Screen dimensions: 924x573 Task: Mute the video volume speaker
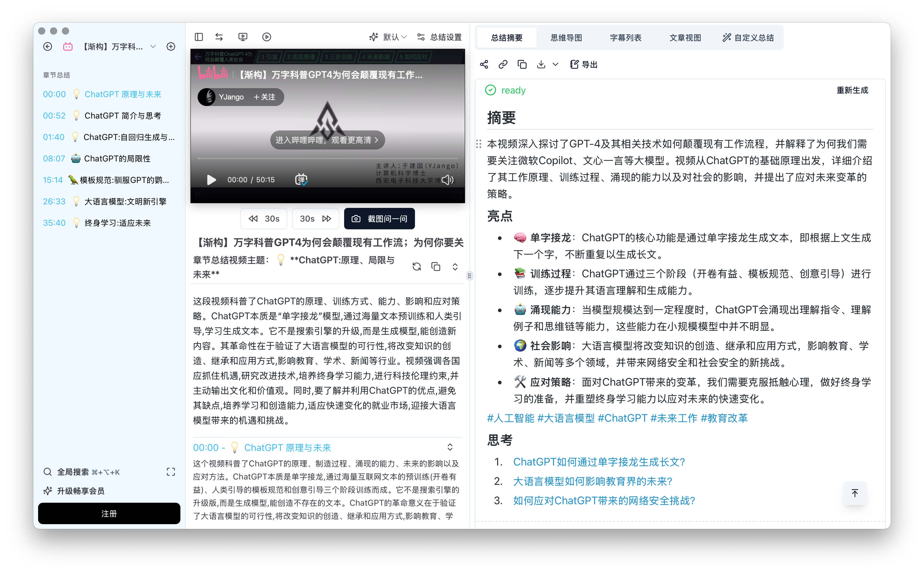coord(448,180)
